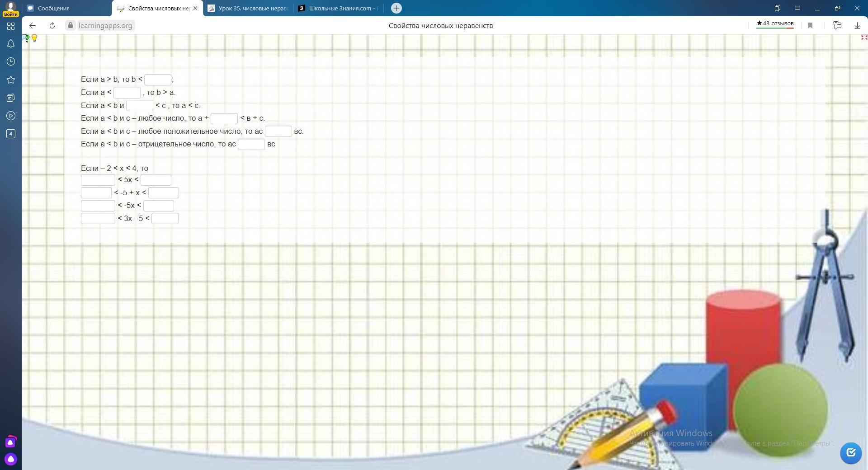Switch to the Школьные Знания.com tab
Image resolution: width=868 pixels, height=470 pixels.
pyautogui.click(x=339, y=8)
